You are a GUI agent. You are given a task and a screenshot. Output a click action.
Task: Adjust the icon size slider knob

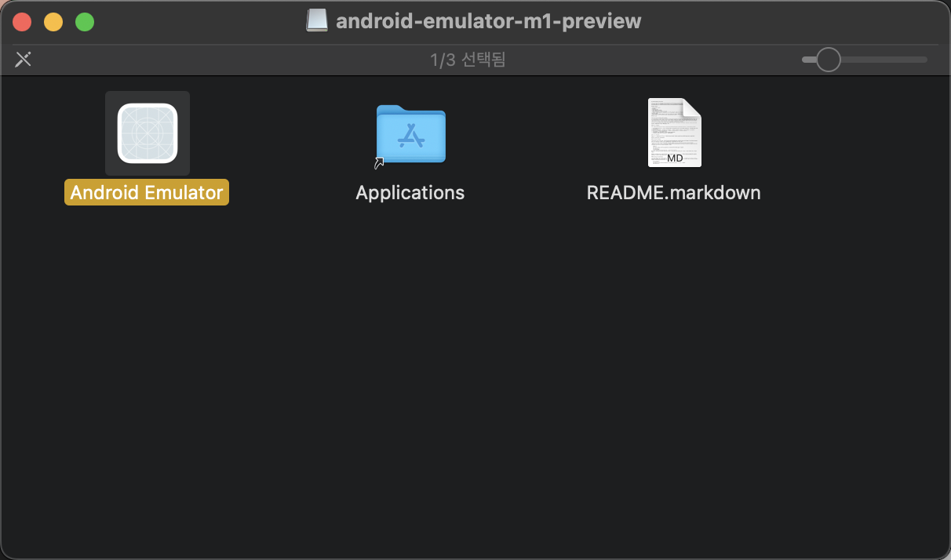828,60
